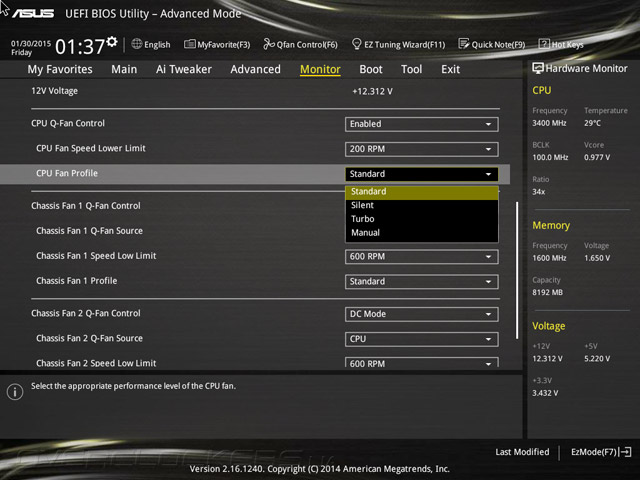Select the Chassis Fan 2 Q-Fan Source label
The width and height of the screenshot is (640, 480).
pos(89,338)
